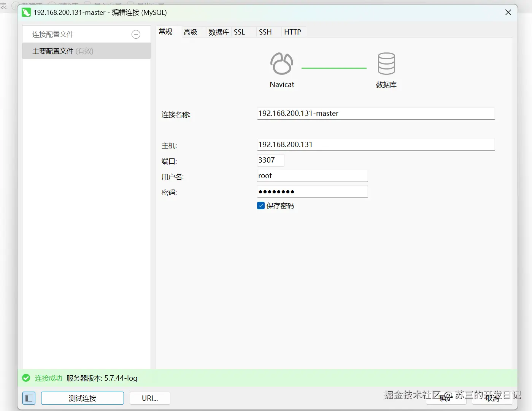Click the 密码 password field

coord(312,191)
